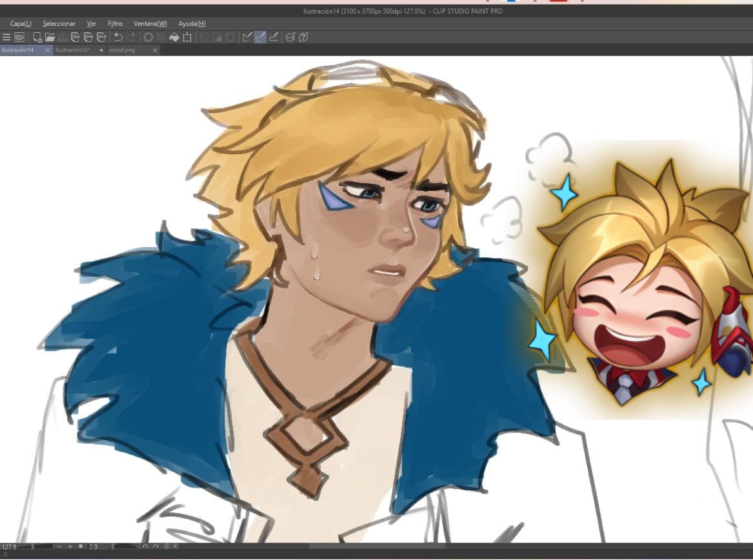The image size is (753, 560).
Task: Toggle Snap to special ruler (highlighted)
Action: tap(260, 37)
